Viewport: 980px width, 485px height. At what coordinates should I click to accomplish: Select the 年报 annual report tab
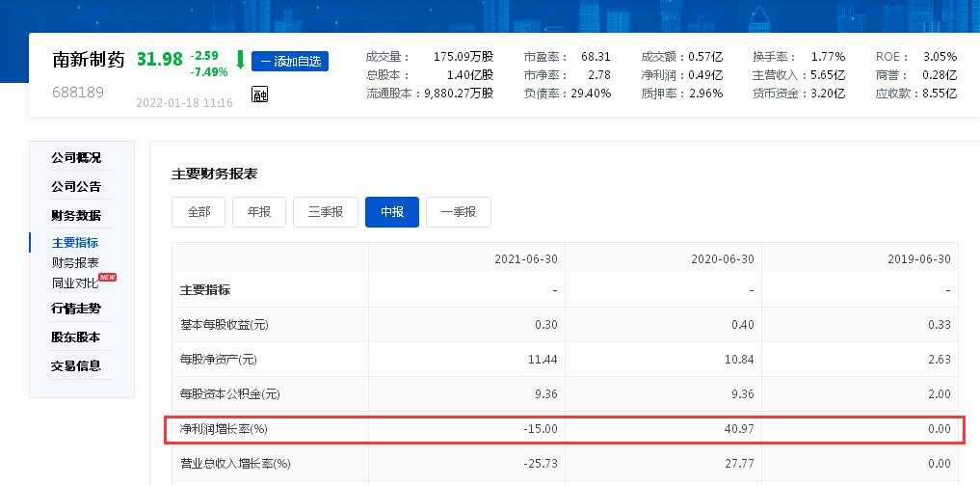[259, 212]
